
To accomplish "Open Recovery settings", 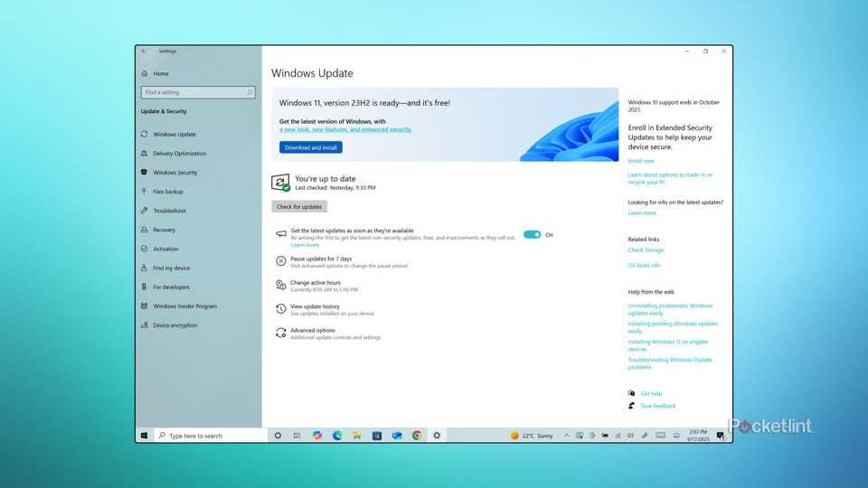I will [x=164, y=230].
